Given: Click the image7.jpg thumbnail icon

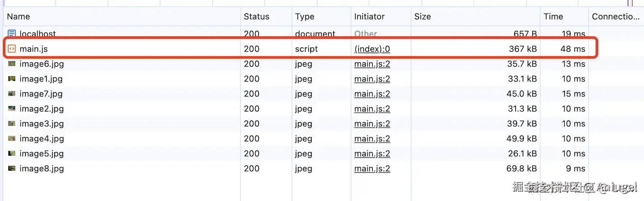Looking at the screenshot, I should pos(12,94).
